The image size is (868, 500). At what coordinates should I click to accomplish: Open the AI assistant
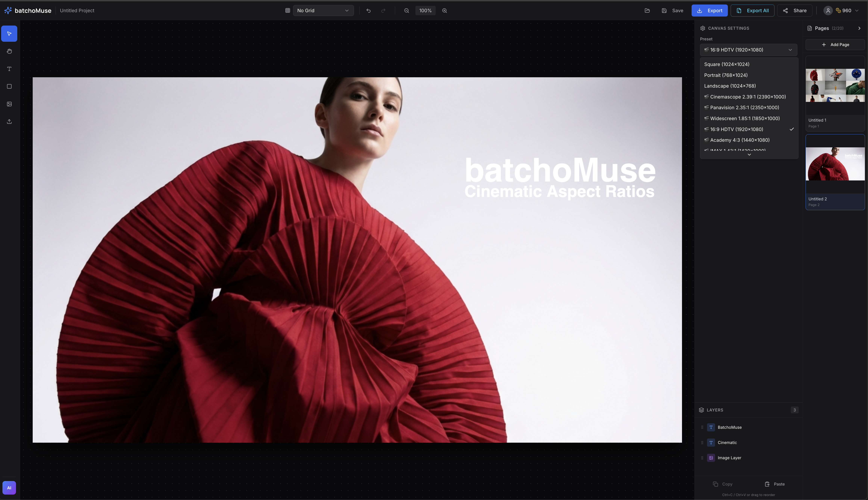click(x=9, y=487)
